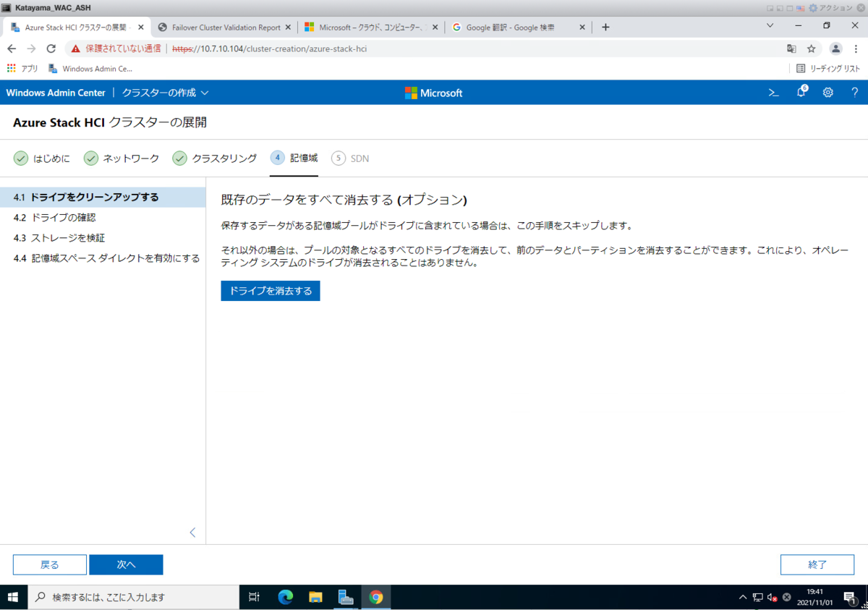Click the translate page icon in address bar
868x610 pixels.
coord(791,48)
